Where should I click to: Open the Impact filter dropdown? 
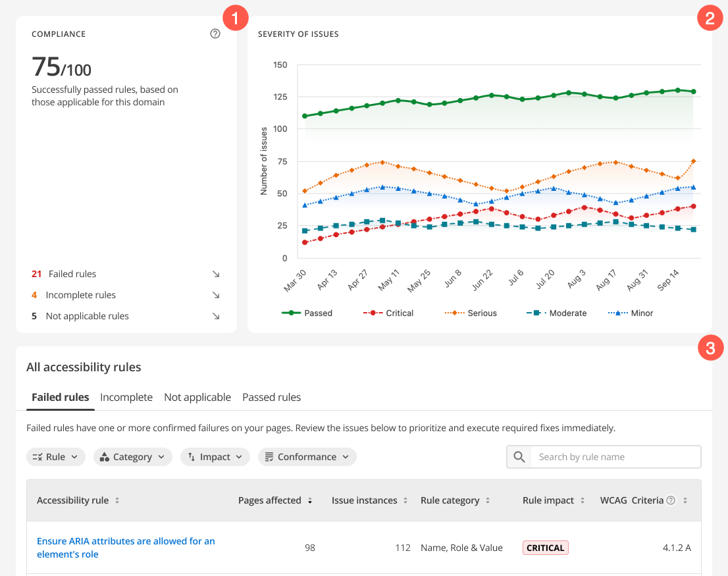pyautogui.click(x=215, y=457)
